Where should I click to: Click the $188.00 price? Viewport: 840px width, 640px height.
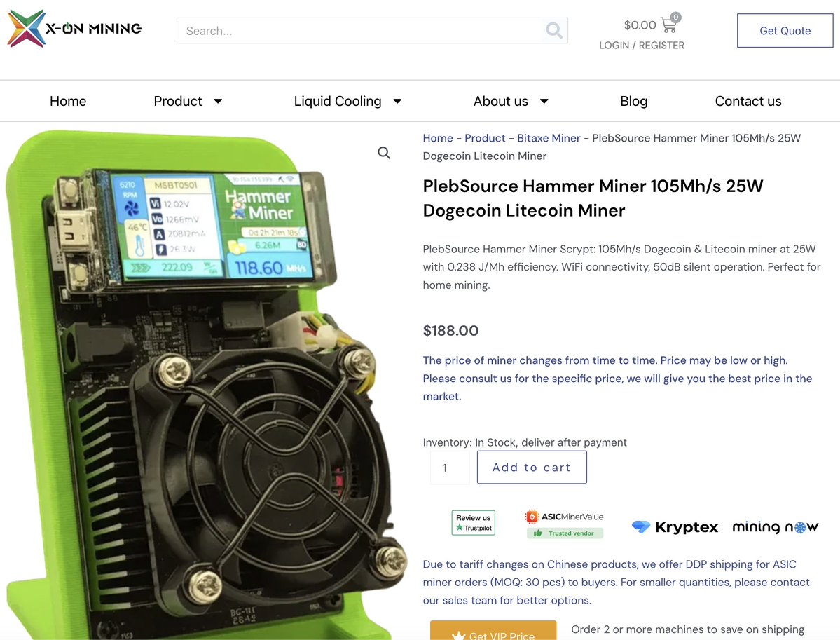[450, 331]
